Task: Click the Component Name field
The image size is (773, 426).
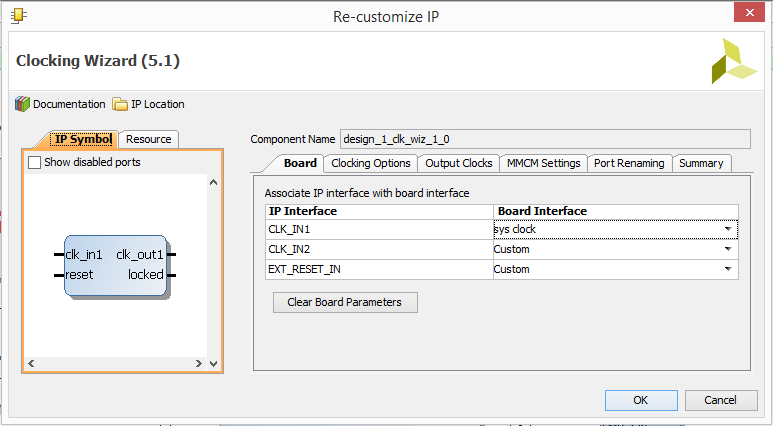Action: click(545, 139)
